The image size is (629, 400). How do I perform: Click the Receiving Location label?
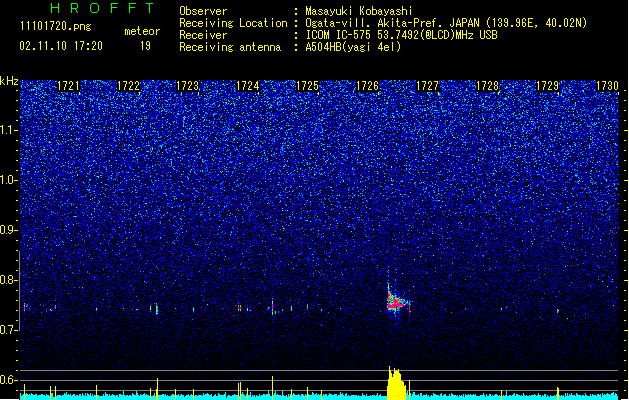(x=233, y=23)
